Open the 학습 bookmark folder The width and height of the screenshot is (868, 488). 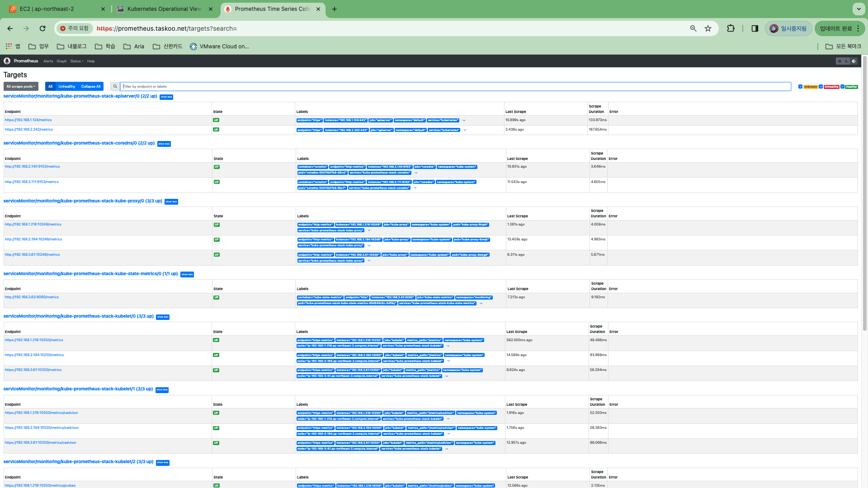click(105, 47)
